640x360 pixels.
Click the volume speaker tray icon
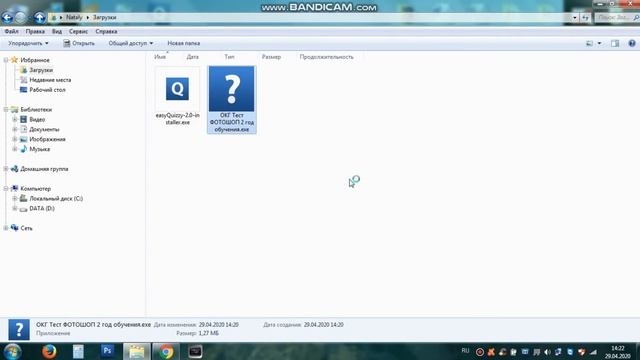click(x=547, y=352)
